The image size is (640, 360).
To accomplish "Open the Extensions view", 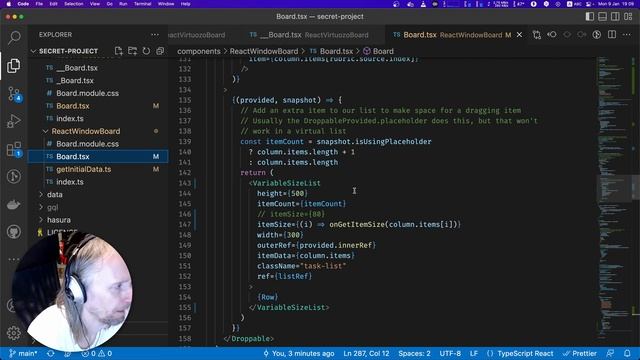I will point(14,149).
